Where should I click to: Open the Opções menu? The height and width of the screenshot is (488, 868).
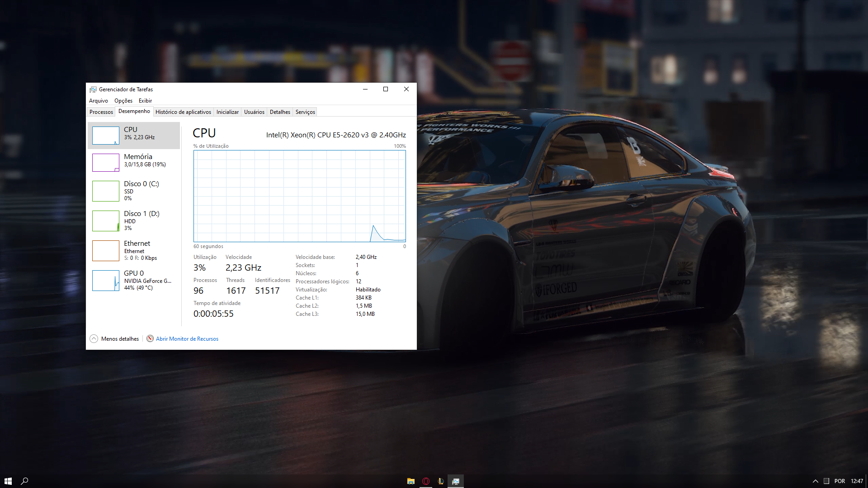(123, 101)
